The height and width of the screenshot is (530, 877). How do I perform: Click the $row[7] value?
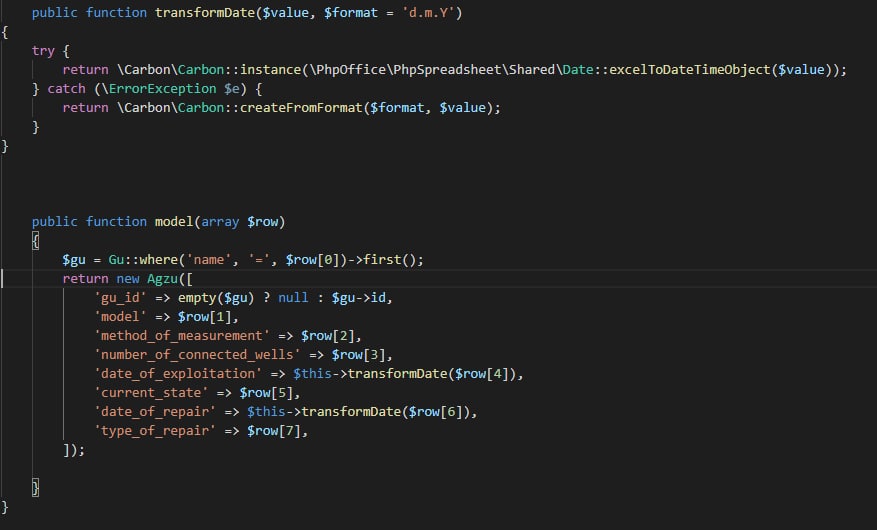point(274,431)
